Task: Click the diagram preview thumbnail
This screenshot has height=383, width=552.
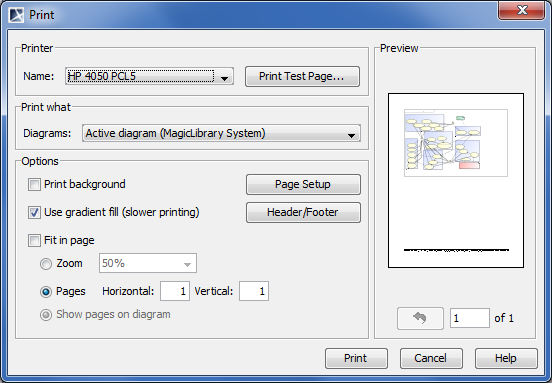Action: pyautogui.click(x=456, y=181)
